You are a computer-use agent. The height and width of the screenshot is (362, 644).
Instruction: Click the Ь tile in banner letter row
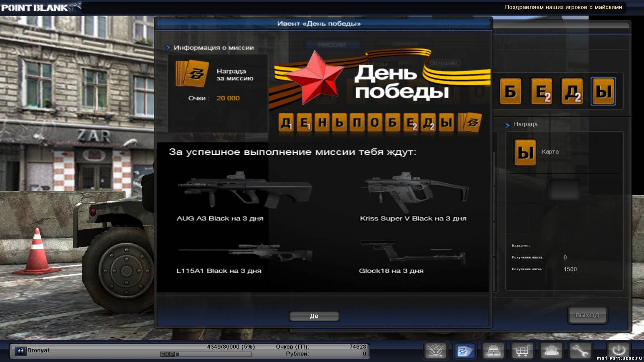[x=340, y=122]
